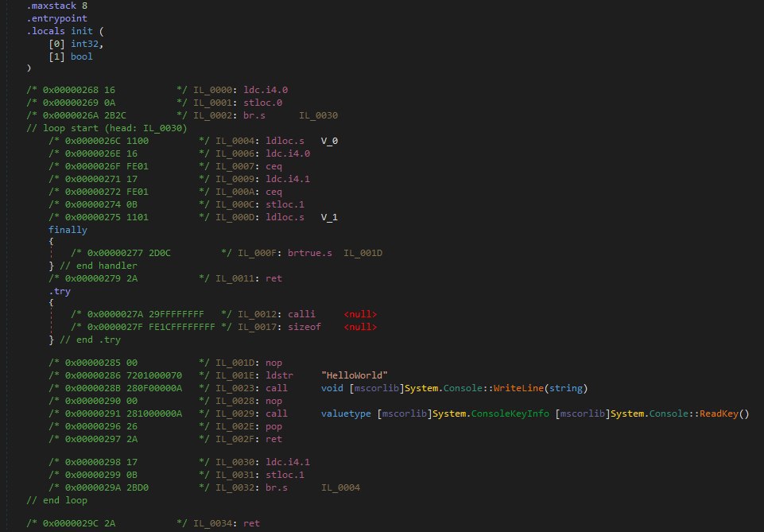The height and width of the screenshot is (532, 764).
Task: Click the "finally" keyword
Action: (68, 230)
